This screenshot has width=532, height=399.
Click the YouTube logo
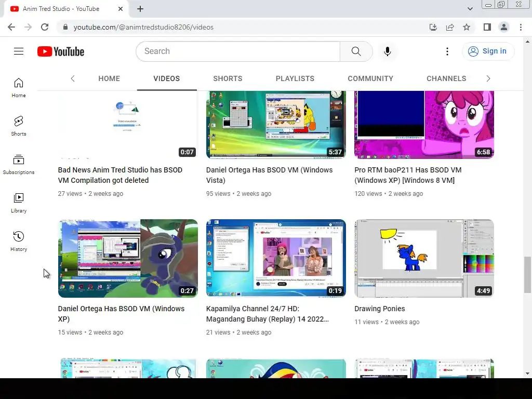(61, 51)
